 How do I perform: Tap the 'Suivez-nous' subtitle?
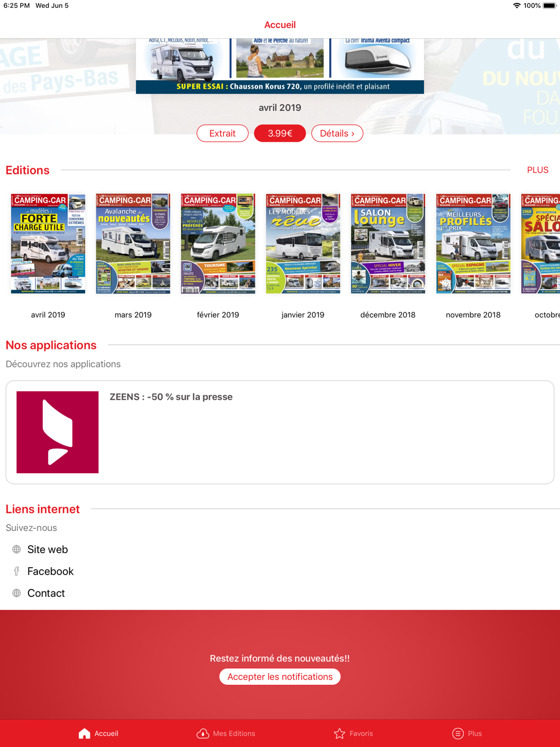click(x=31, y=528)
